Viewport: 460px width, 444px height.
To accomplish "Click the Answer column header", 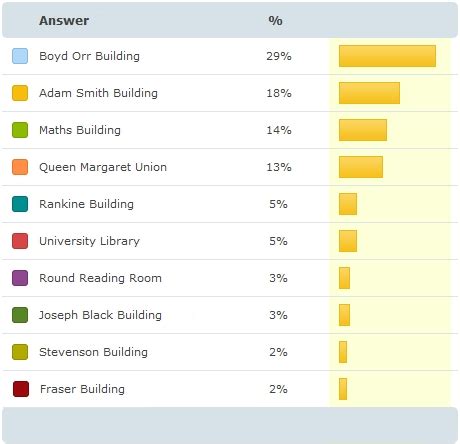I will (64, 21).
